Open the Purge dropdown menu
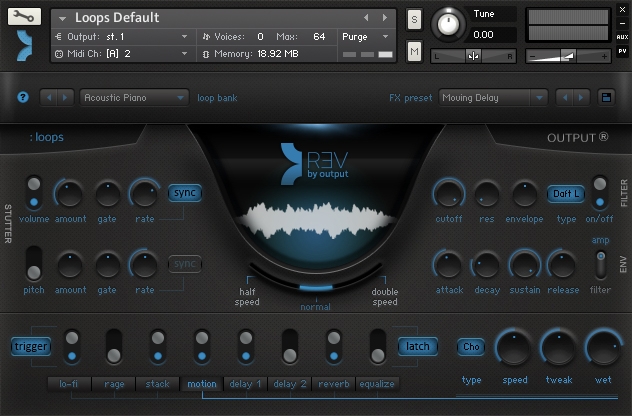This screenshot has width=632, height=416. tap(366, 37)
